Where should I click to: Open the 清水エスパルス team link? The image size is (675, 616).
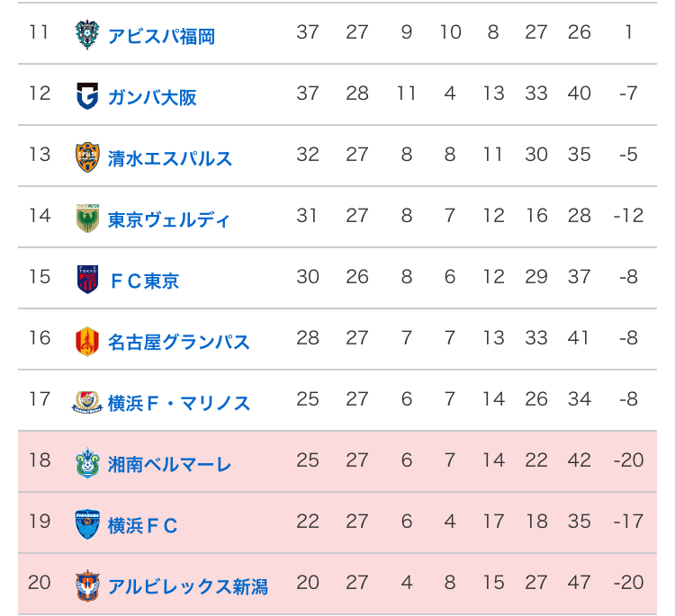[x=170, y=158]
